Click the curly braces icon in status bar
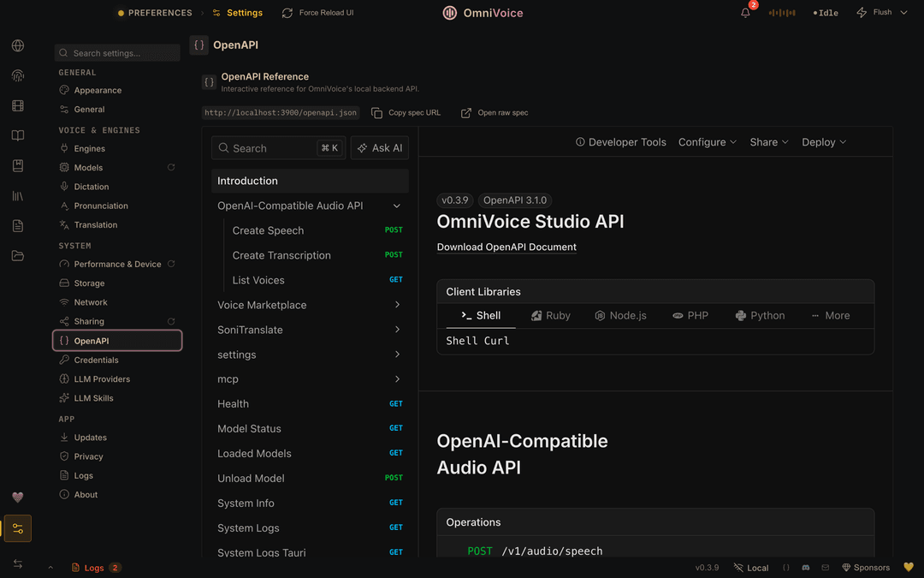Viewport: 924px width, 578px height. (785, 568)
